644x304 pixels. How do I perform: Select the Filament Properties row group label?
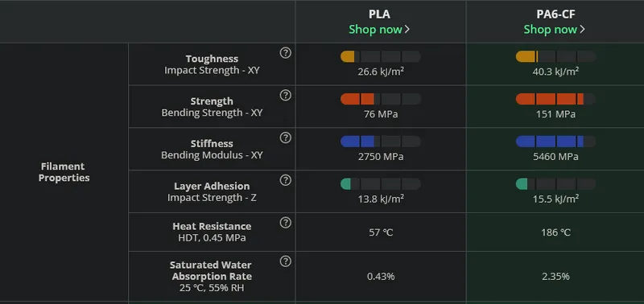pos(64,172)
